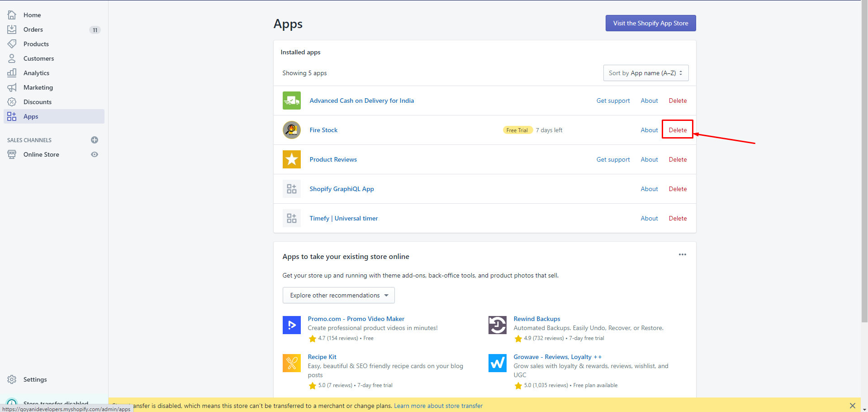The image size is (868, 412).
Task: Delete the Fire Stock app
Action: [678, 130]
